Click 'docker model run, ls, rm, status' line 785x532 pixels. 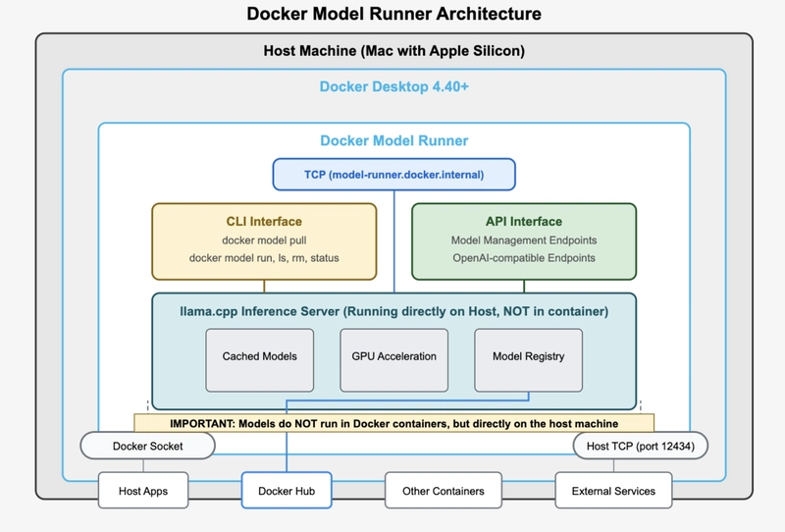(x=264, y=258)
